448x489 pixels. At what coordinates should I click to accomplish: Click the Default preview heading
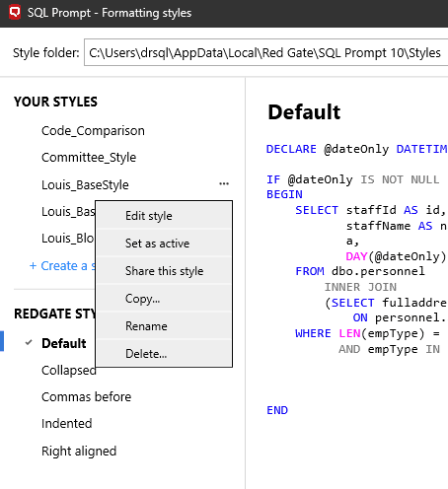point(304,111)
